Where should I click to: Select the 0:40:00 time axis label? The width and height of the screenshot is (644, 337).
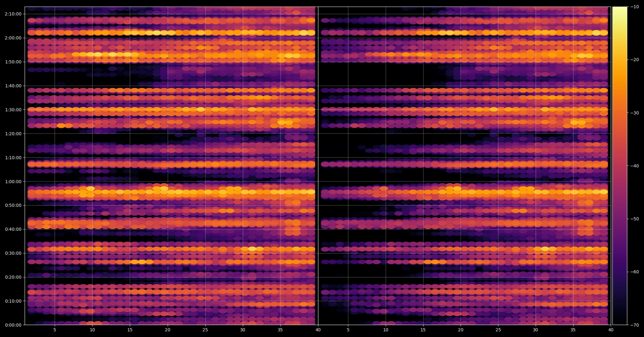tap(13, 229)
